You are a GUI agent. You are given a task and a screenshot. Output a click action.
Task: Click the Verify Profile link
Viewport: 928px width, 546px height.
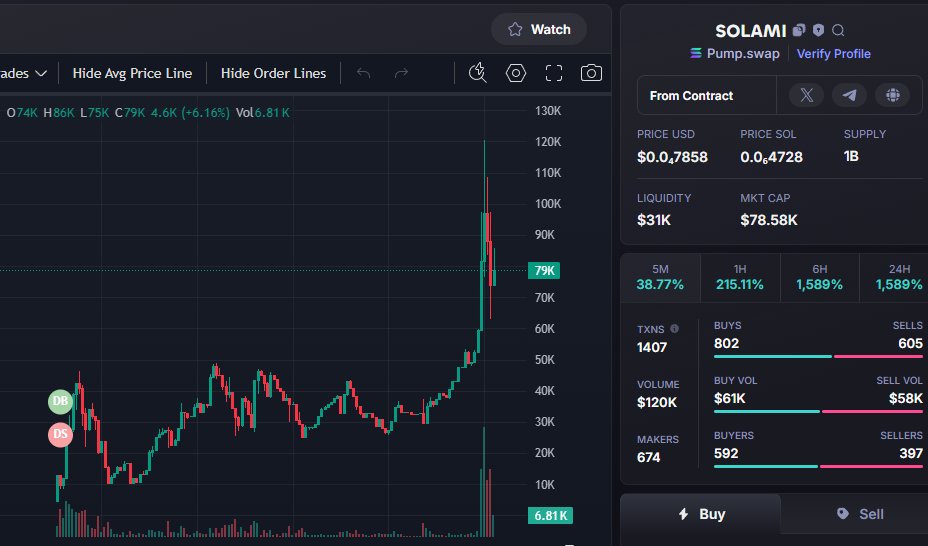[x=833, y=54]
